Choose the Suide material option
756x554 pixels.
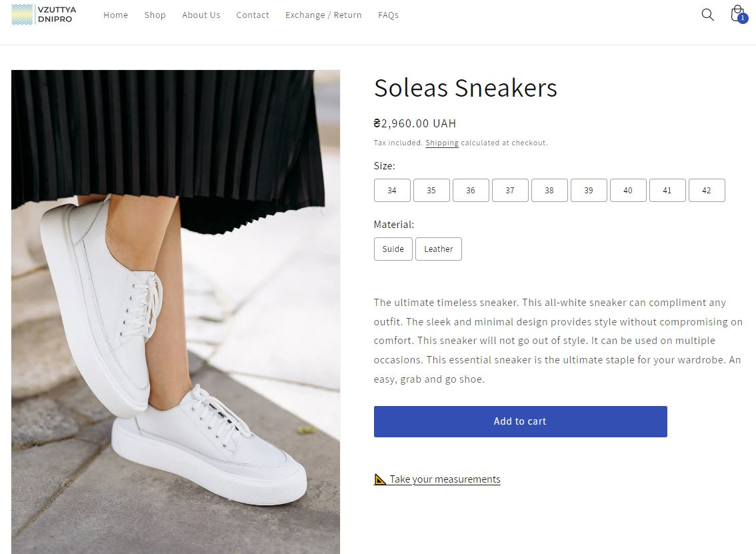click(393, 249)
